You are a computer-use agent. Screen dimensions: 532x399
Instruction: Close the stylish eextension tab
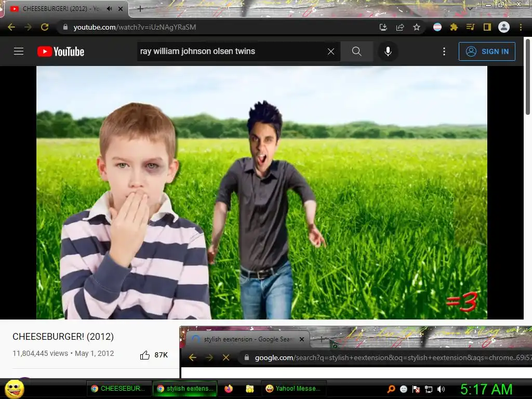tap(302, 339)
